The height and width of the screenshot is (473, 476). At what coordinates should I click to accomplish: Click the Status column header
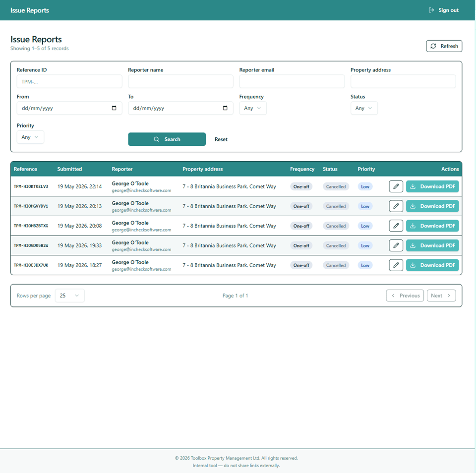(x=330, y=169)
